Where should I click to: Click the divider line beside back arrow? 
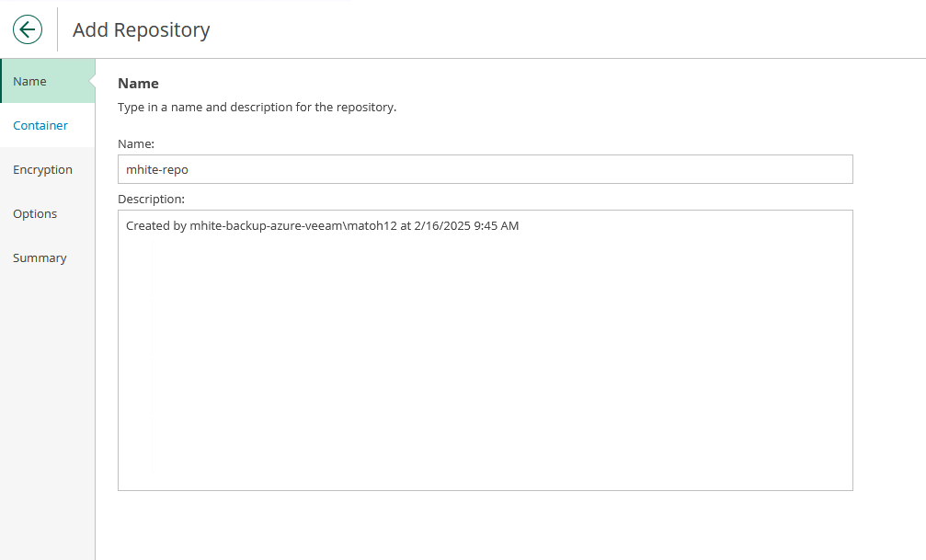click(x=57, y=29)
